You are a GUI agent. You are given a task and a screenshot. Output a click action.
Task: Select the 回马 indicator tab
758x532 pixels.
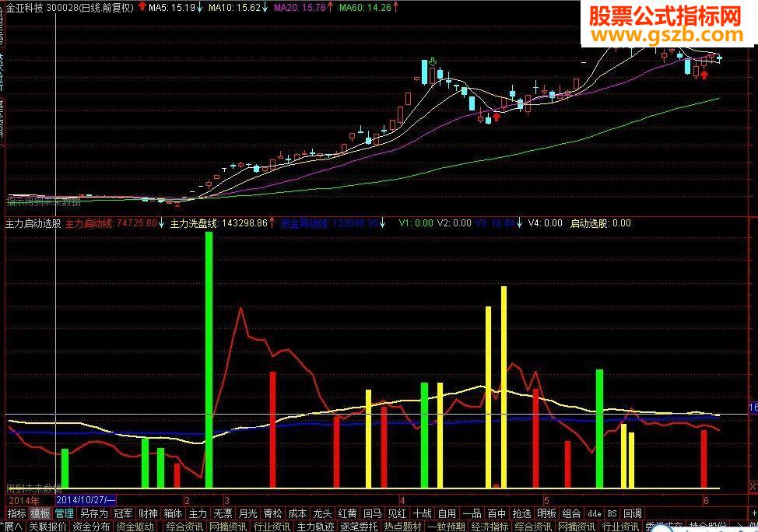[x=372, y=513]
